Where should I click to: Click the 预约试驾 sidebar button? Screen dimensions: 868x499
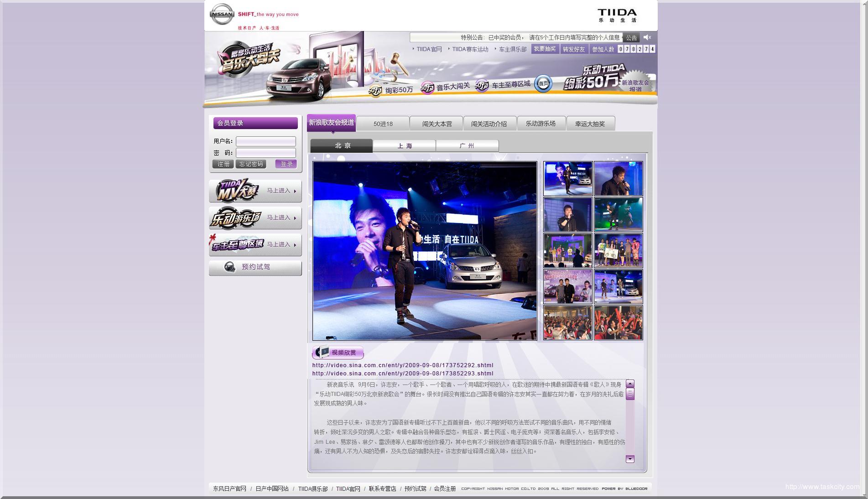pyautogui.click(x=255, y=267)
